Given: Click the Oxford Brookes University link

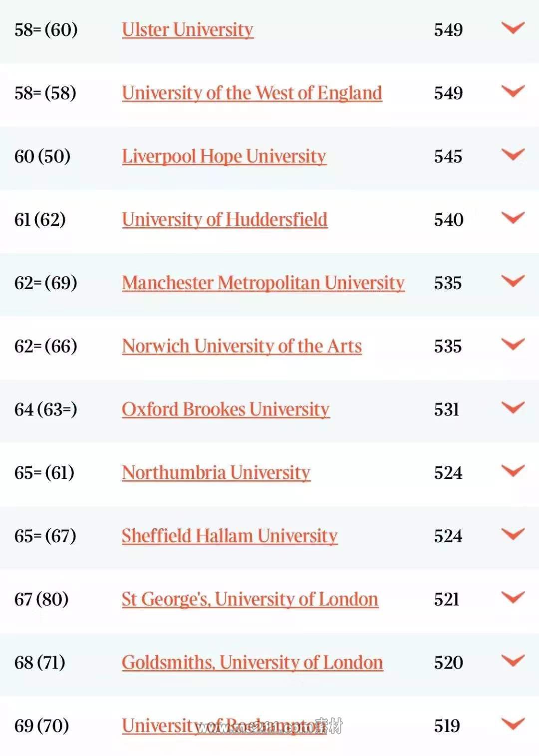Looking at the screenshot, I should click(x=226, y=409).
